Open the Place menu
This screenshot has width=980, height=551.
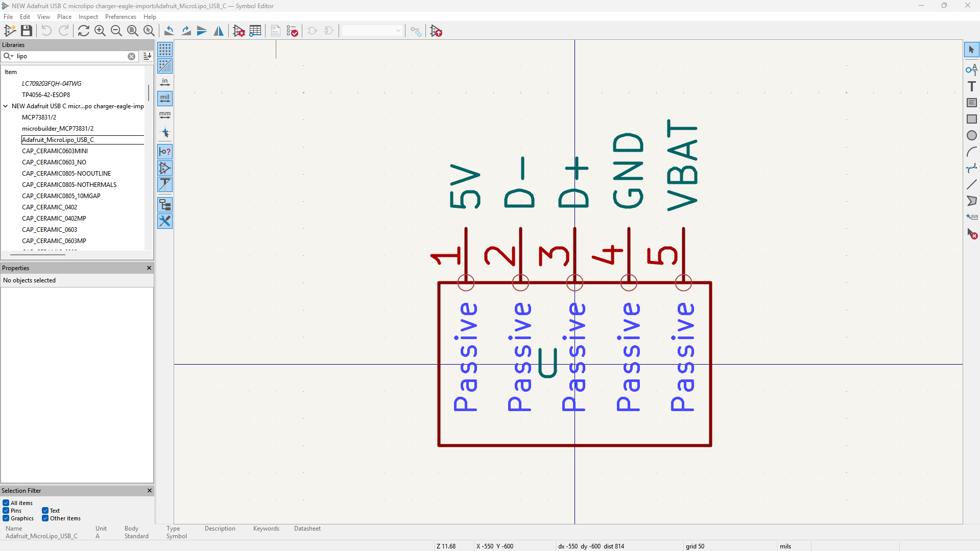(64, 17)
